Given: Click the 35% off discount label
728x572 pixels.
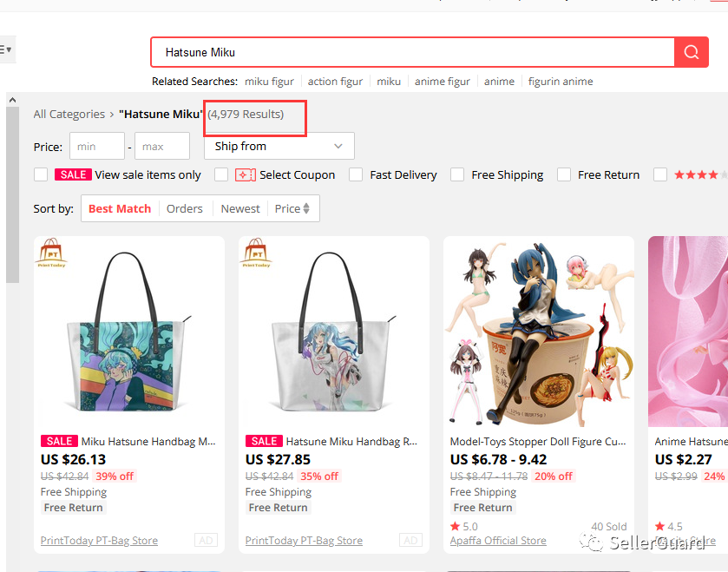Looking at the screenshot, I should [319, 477].
